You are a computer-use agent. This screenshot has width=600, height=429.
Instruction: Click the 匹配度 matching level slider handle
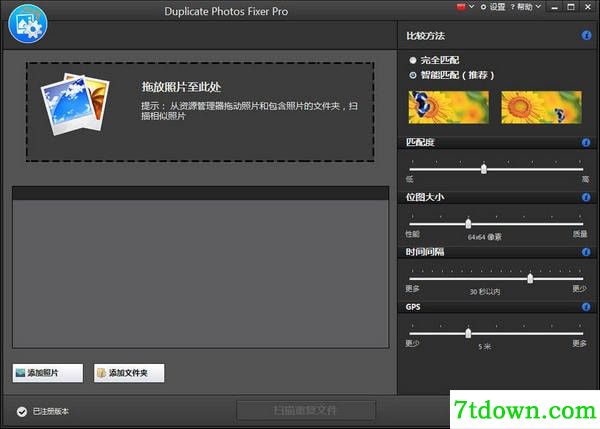point(484,168)
